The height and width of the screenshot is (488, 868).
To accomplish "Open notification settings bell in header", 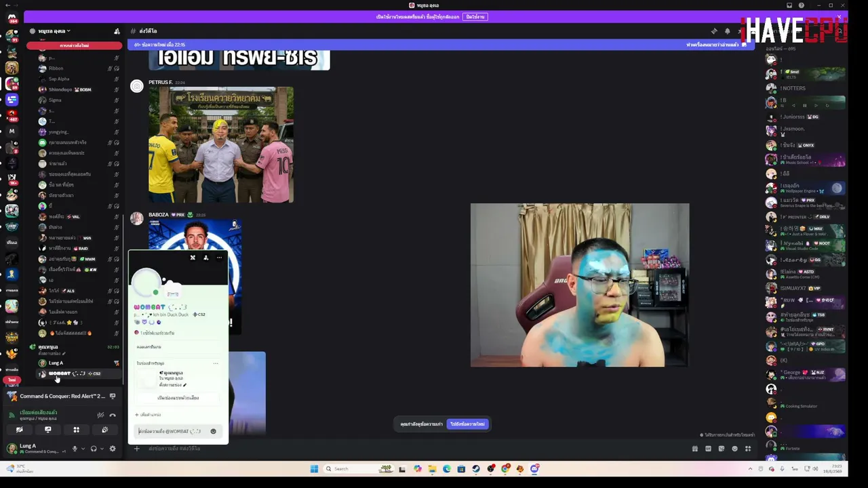I will coord(727,31).
